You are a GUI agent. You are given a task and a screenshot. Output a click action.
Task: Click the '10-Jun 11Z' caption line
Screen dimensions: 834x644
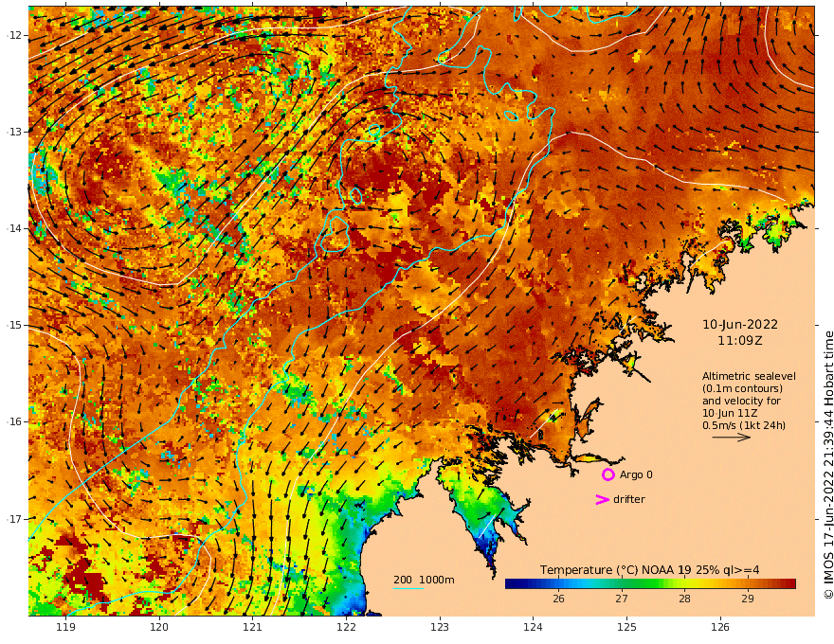730,413
